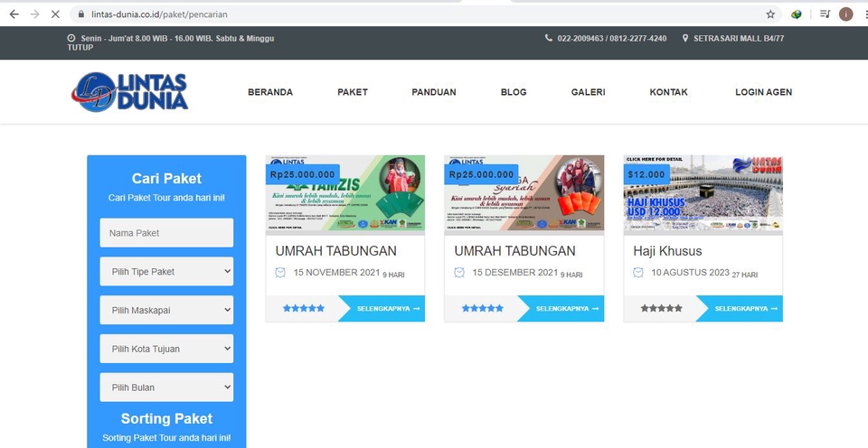
Task: Open the Syariah Umrah banner thumbnail
Action: [x=524, y=193]
